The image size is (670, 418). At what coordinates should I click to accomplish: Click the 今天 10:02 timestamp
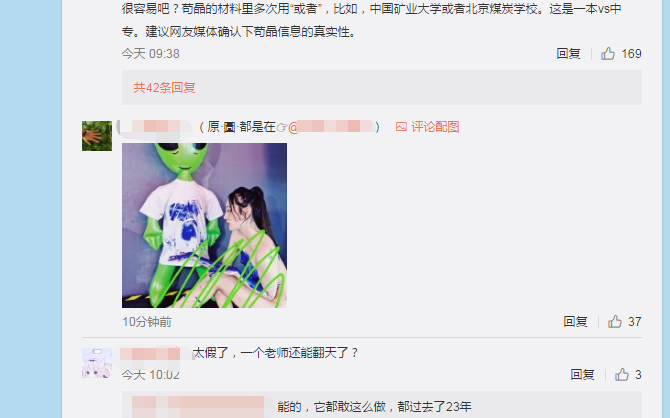[x=150, y=375]
